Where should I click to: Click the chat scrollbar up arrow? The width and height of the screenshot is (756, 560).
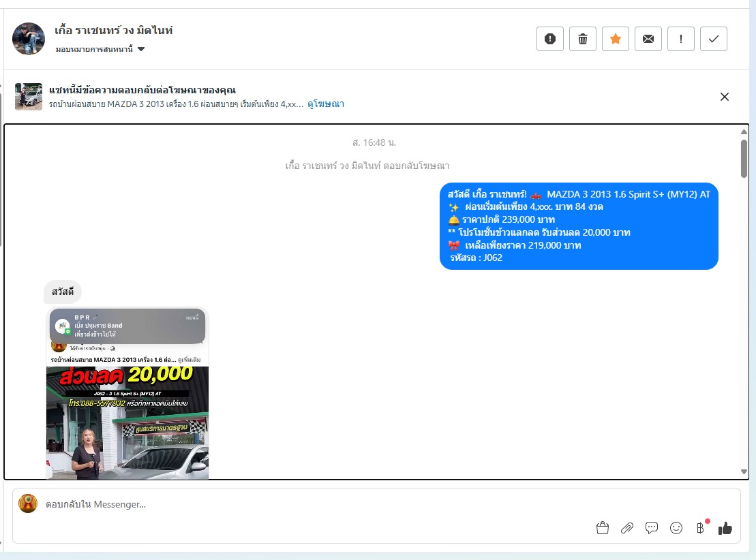[744, 131]
